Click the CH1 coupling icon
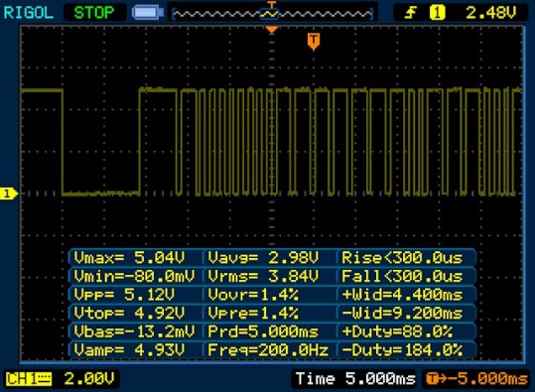This screenshot has width=535, height=392. 29,379
